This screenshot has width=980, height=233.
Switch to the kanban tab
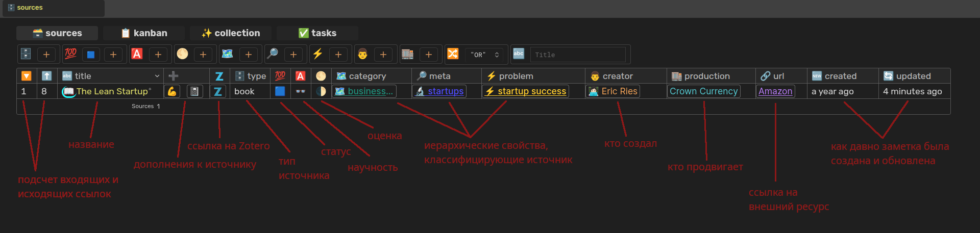pos(144,33)
